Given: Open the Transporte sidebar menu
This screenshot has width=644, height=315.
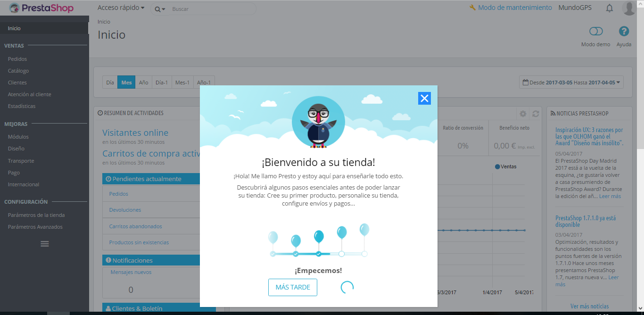Looking at the screenshot, I should click(21, 161).
